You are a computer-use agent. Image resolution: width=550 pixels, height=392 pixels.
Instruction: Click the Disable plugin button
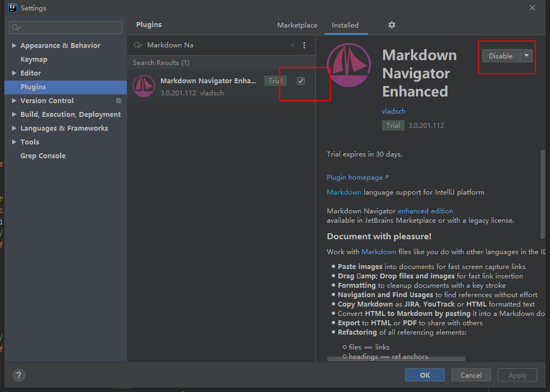click(x=501, y=56)
